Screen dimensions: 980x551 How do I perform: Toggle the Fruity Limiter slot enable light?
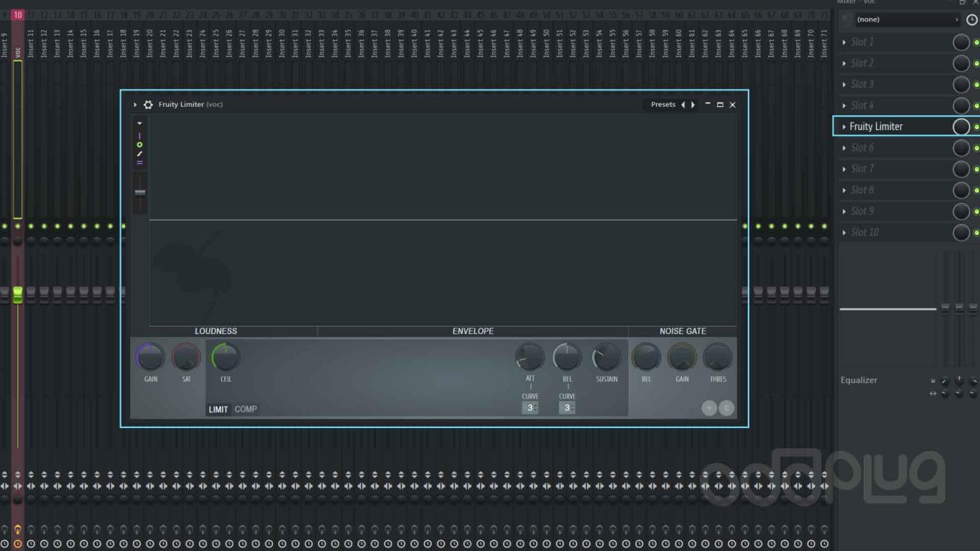pyautogui.click(x=976, y=126)
